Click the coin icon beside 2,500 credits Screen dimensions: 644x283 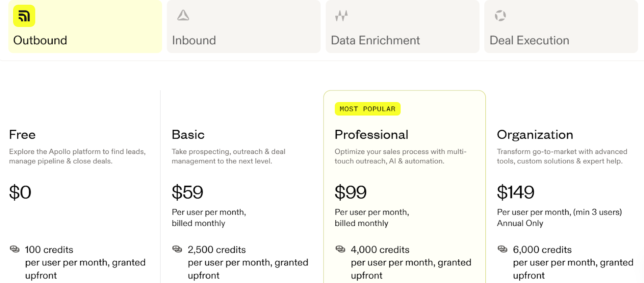tap(177, 249)
